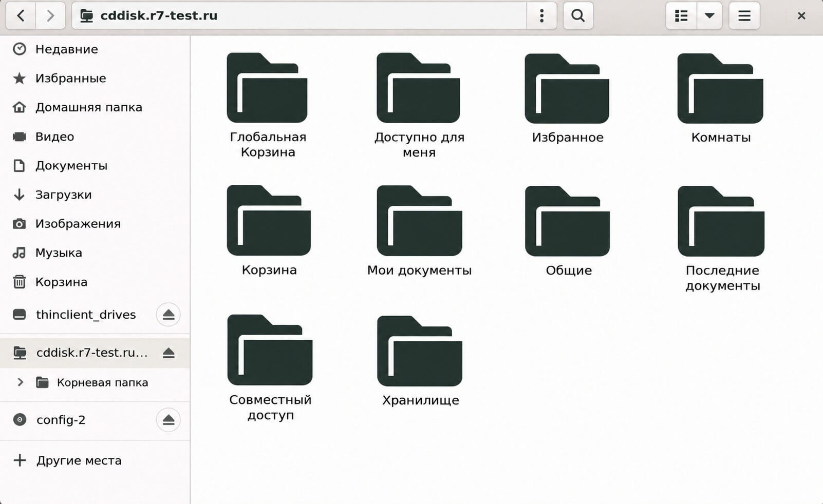
Task: Open the sidebar Корзина trash entry
Action: click(95, 282)
